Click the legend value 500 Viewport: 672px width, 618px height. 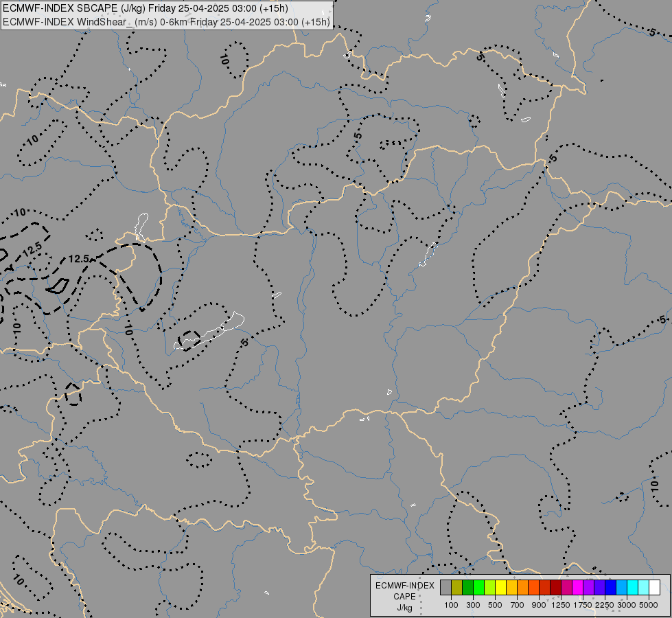coord(495,605)
